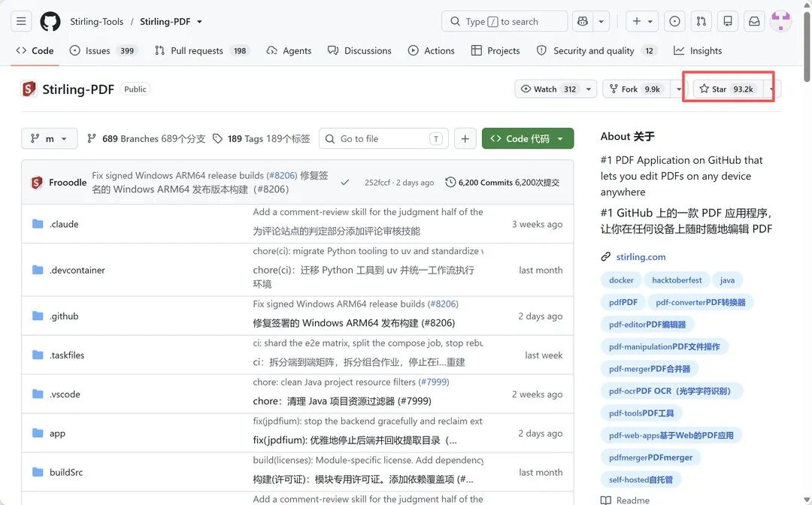Open the branch selector dropdown
The image size is (812, 505).
click(49, 139)
